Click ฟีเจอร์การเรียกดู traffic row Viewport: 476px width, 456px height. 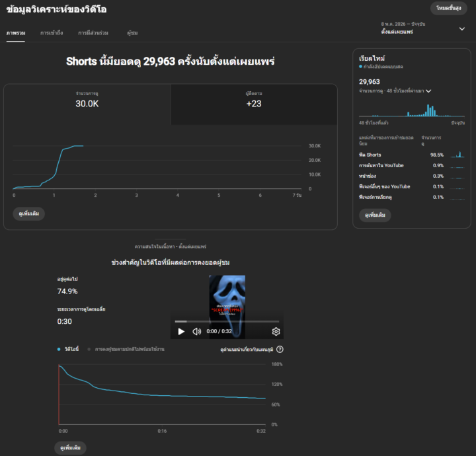pos(412,197)
